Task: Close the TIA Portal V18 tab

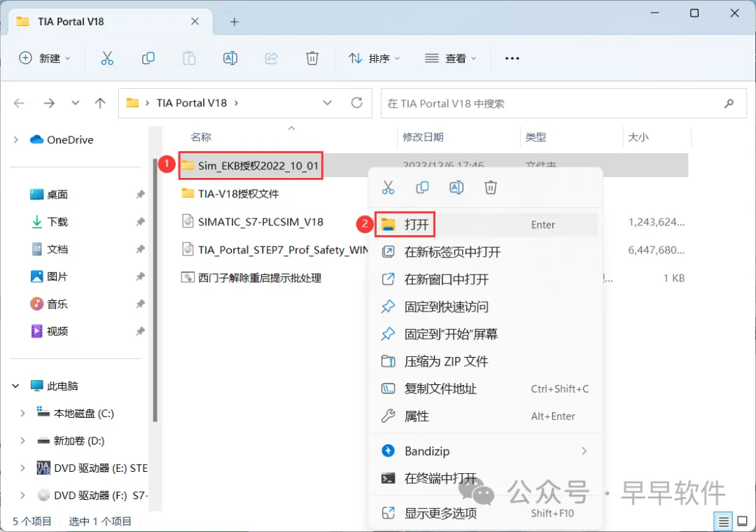Action: 195,22
